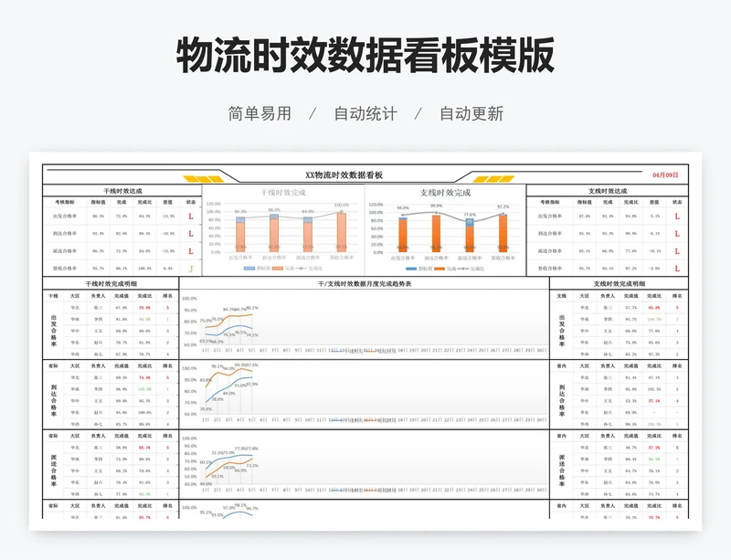Click vertical 派送合格率 label in 支线时效完成明细
Viewport: 731px width, 560px height.
coord(562,470)
